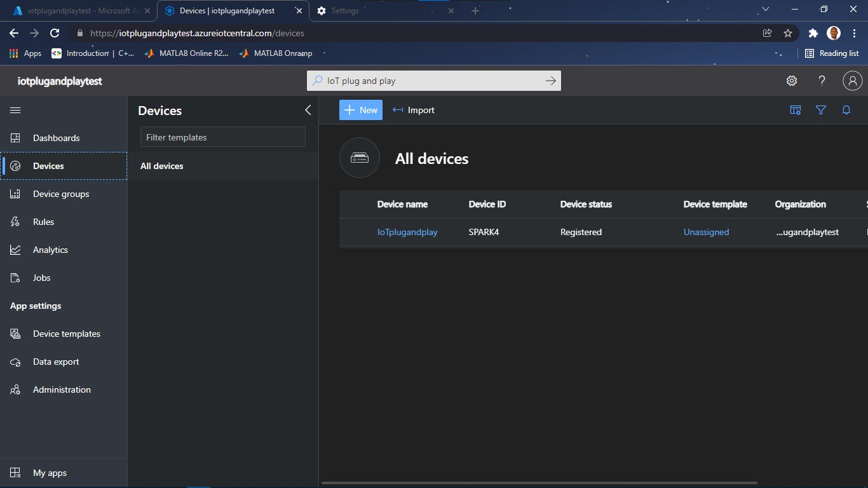The height and width of the screenshot is (488, 868).
Task: Open Jobs from sidebar
Action: tap(64, 278)
